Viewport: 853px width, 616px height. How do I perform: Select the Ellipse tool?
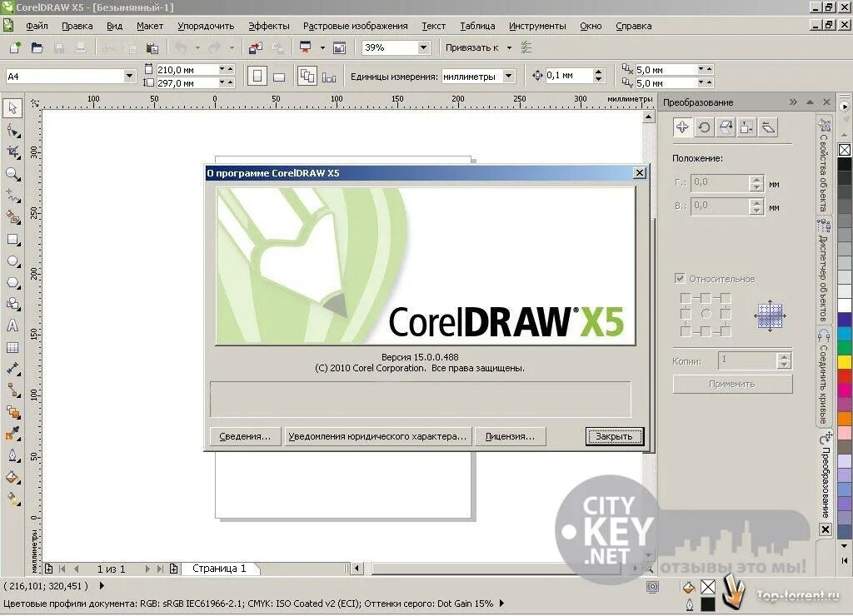13,261
